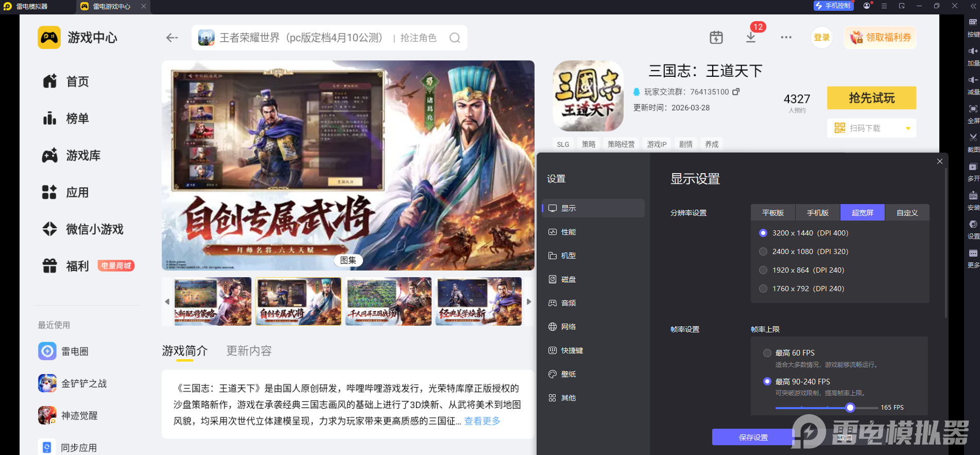Viewport: 980px width, 455px height.
Task: Open 音频 settings category
Action: [593, 303]
